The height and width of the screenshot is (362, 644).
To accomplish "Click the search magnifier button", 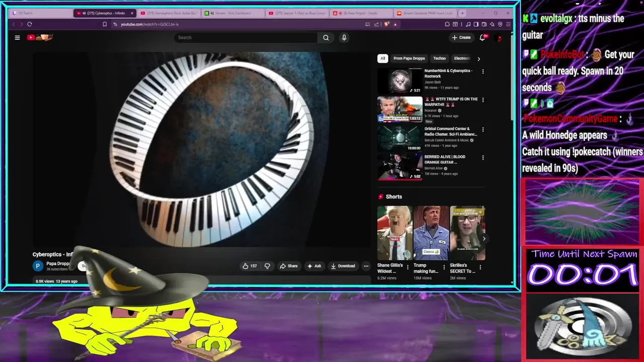I will (x=326, y=37).
